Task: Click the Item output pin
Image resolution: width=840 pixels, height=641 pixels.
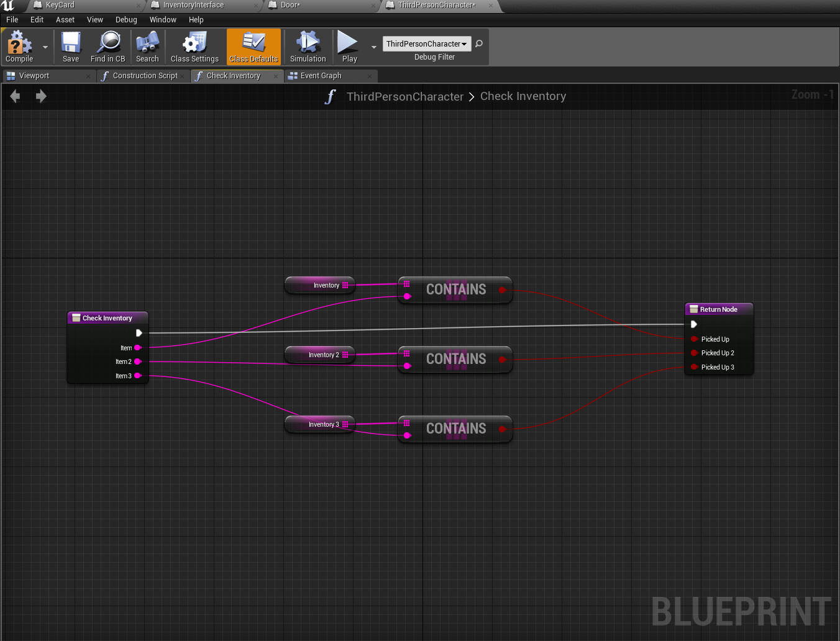Action: coord(138,348)
